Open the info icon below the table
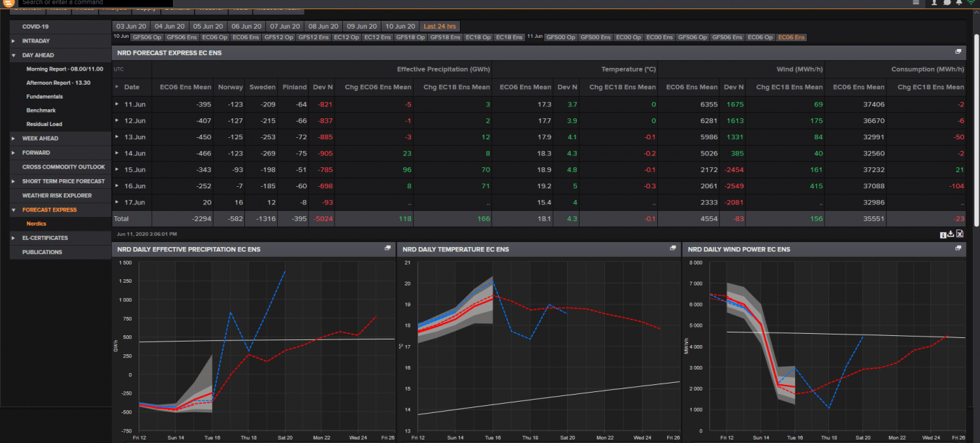 coord(943,234)
